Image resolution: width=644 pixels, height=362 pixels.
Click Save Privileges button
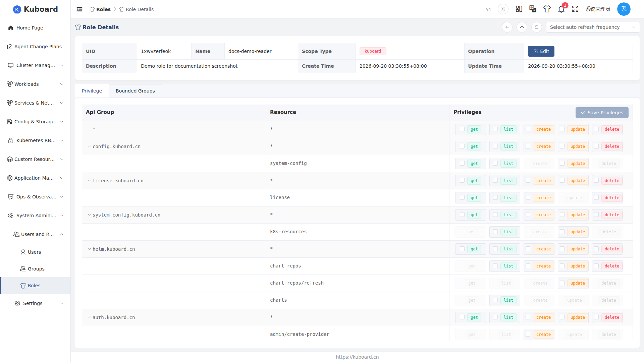pos(602,113)
